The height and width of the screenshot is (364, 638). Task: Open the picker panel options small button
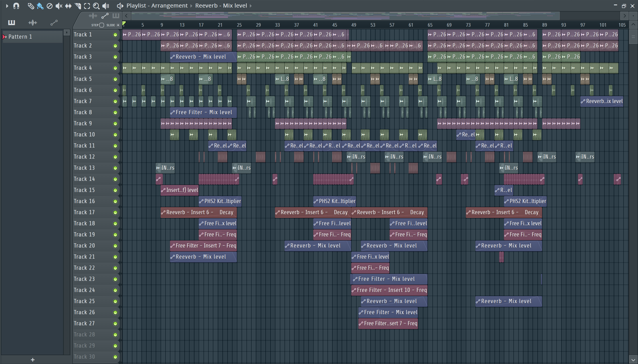pyautogui.click(x=67, y=32)
